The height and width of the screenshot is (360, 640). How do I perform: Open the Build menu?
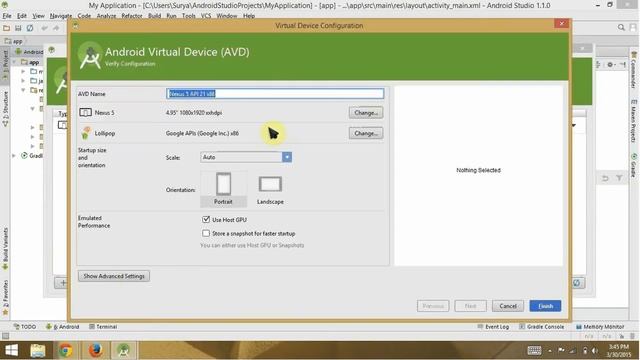pyautogui.click(x=154, y=16)
